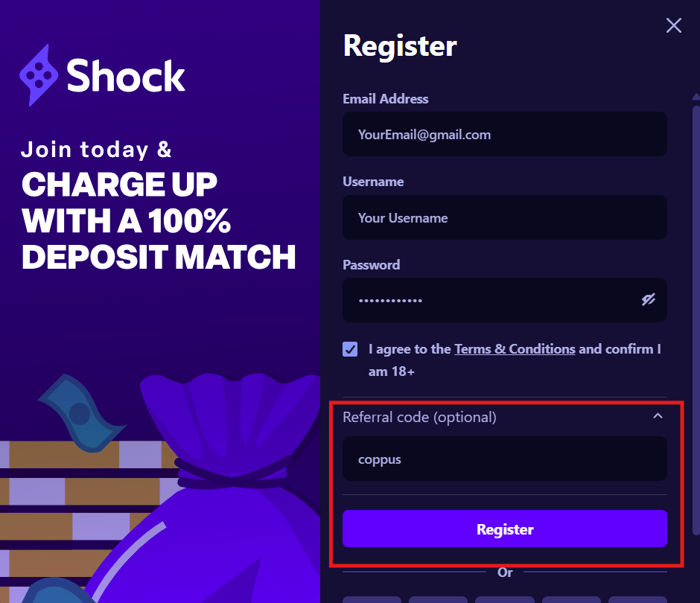Image resolution: width=700 pixels, height=603 pixels.
Task: Click the 100% deposit match headline
Action: [159, 220]
